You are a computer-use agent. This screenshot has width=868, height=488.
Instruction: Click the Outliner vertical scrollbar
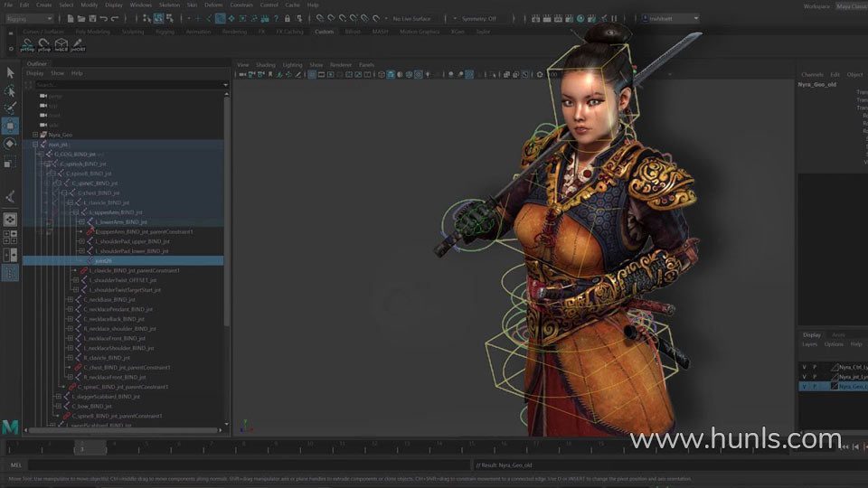coord(226,211)
